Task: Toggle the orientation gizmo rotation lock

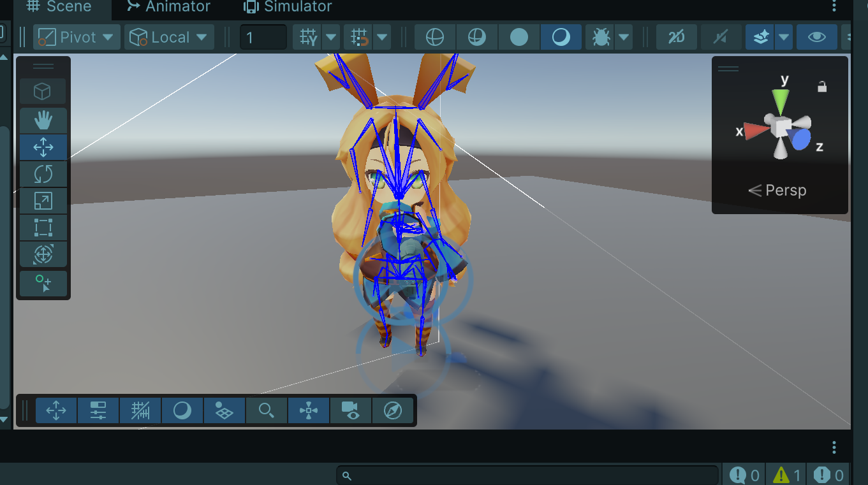Action: coord(822,87)
